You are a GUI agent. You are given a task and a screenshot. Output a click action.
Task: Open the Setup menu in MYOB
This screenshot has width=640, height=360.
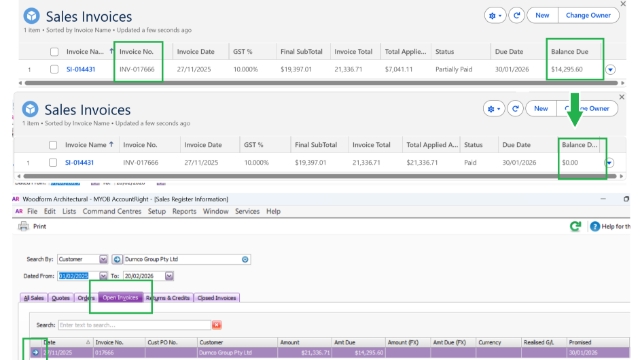click(x=157, y=211)
